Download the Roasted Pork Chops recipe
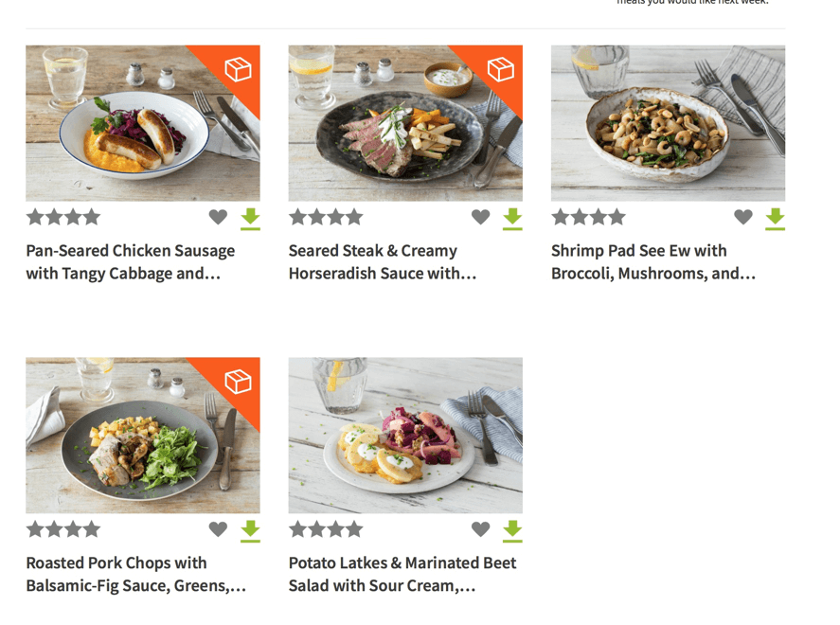The width and height of the screenshot is (840, 625). coord(250,530)
